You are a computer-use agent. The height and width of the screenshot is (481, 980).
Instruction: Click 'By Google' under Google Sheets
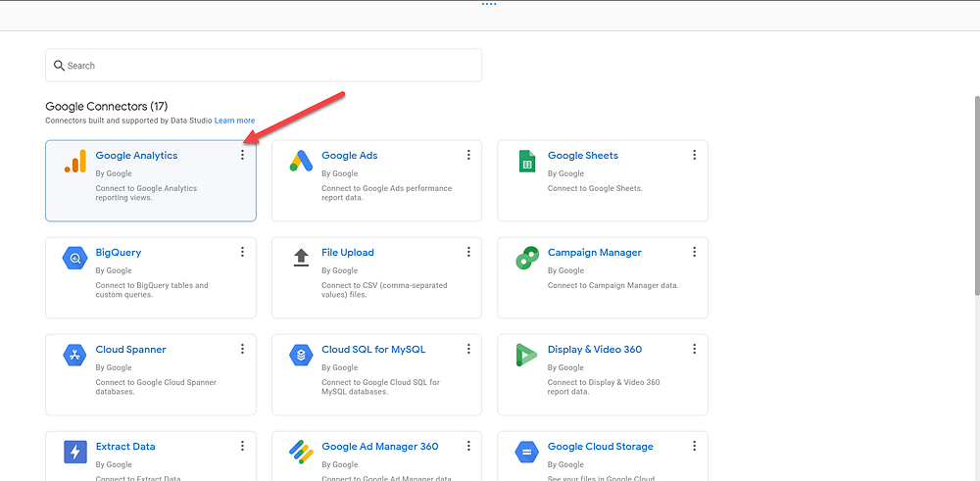pos(565,173)
